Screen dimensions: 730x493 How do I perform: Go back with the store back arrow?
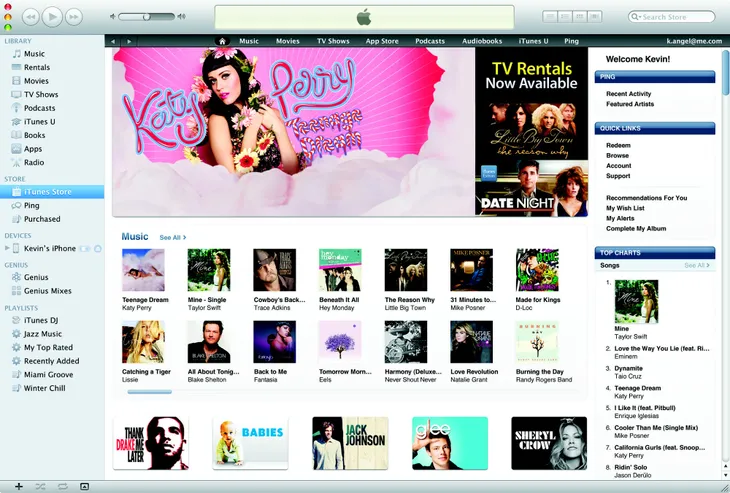113,41
